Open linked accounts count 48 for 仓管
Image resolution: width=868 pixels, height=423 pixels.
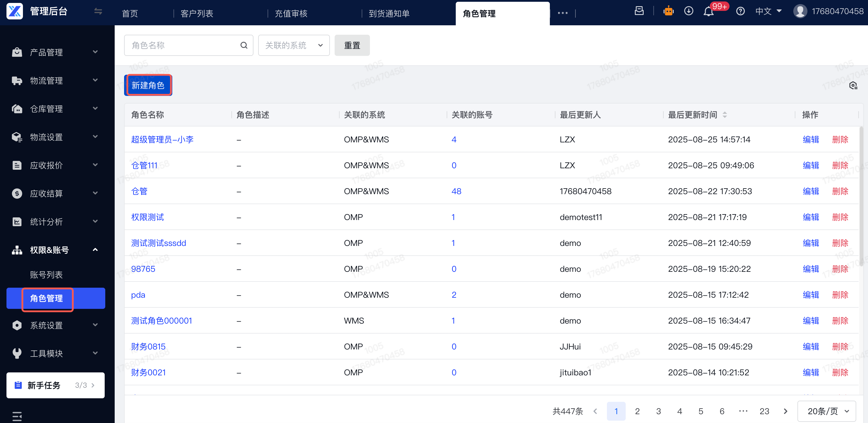[x=456, y=191]
